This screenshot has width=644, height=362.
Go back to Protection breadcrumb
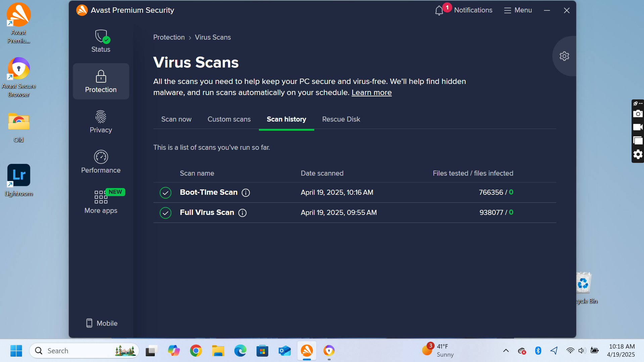(169, 37)
